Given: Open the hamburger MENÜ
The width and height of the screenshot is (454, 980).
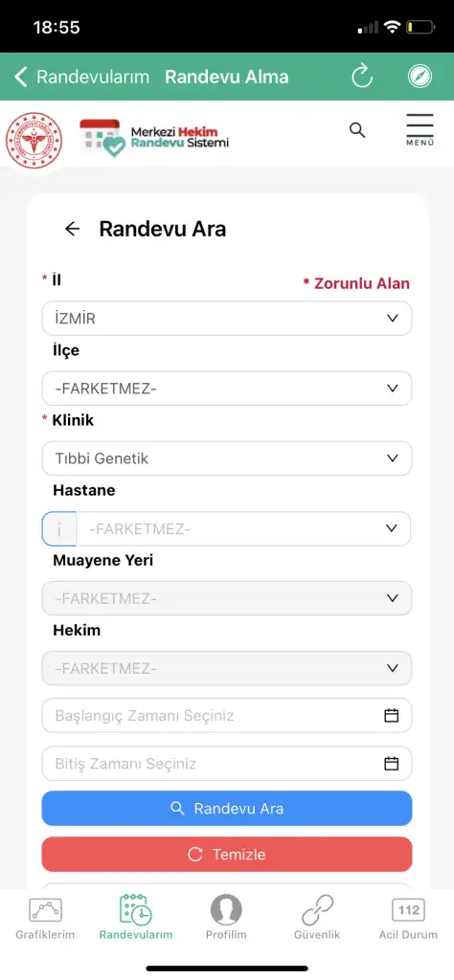Looking at the screenshot, I should [x=420, y=129].
